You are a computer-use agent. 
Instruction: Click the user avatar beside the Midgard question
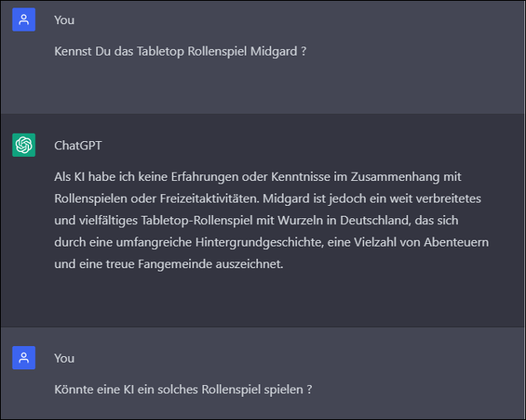(x=24, y=20)
